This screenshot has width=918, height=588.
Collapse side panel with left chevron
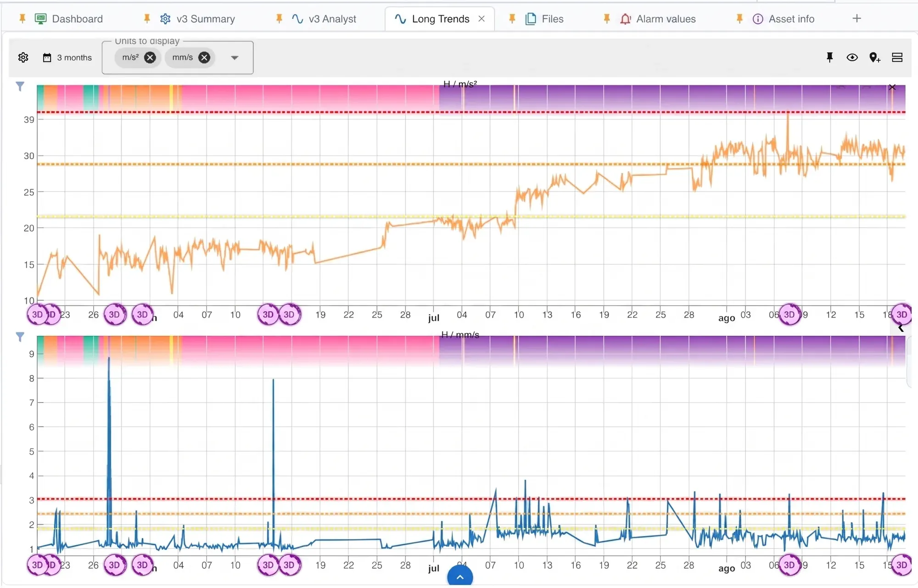pos(901,328)
